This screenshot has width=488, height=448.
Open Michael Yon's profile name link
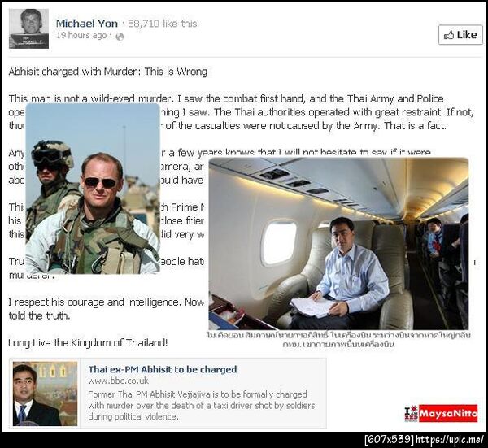click(87, 24)
